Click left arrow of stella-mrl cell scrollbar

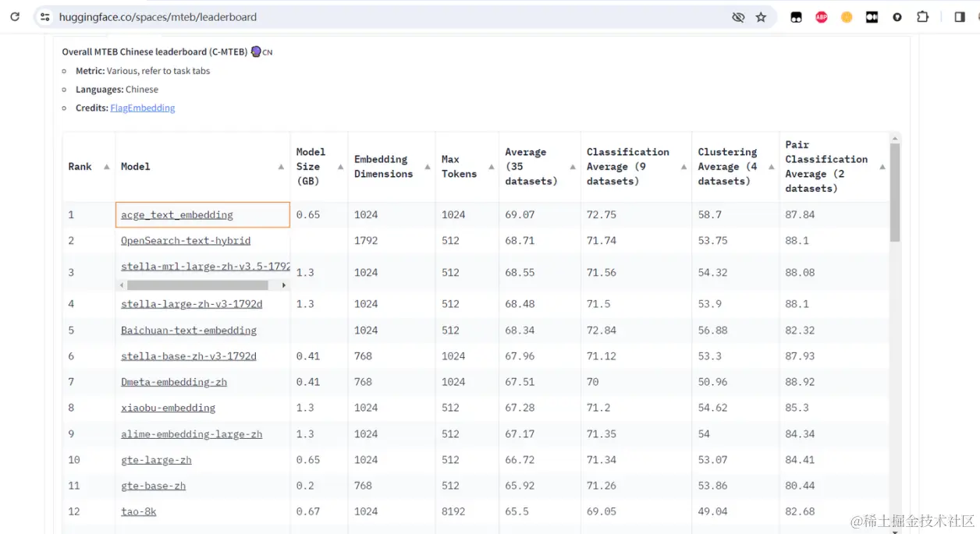pos(122,285)
